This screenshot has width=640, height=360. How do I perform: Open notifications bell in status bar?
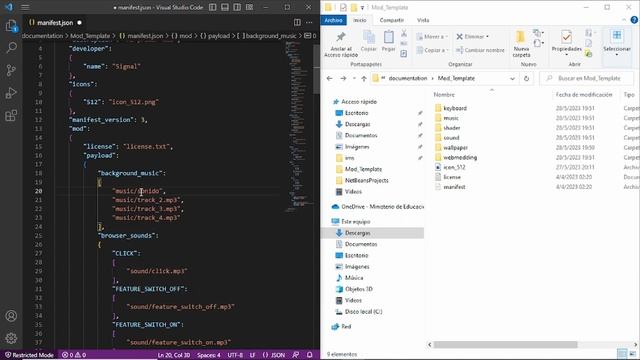pos(310,355)
